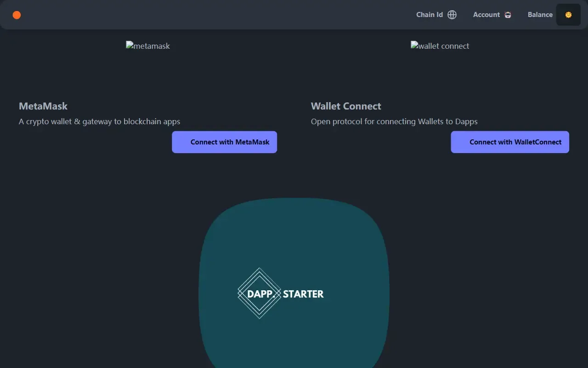Click the MetaMask card heading
The height and width of the screenshot is (368, 588).
43,106
